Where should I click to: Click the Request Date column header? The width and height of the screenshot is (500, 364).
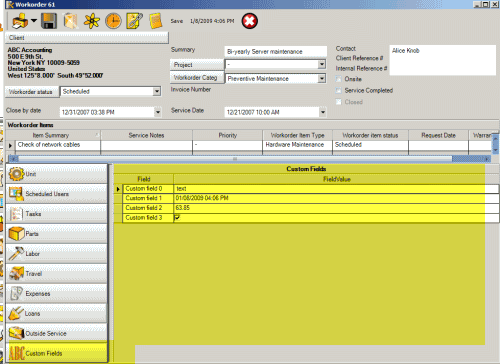click(x=438, y=135)
